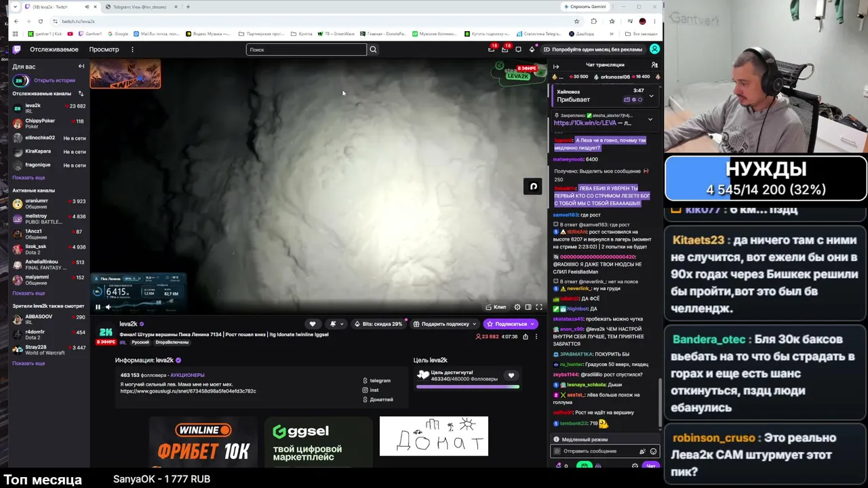Open the notification bell dropdown
Viewport: 868px width, 488px height.
click(336, 324)
